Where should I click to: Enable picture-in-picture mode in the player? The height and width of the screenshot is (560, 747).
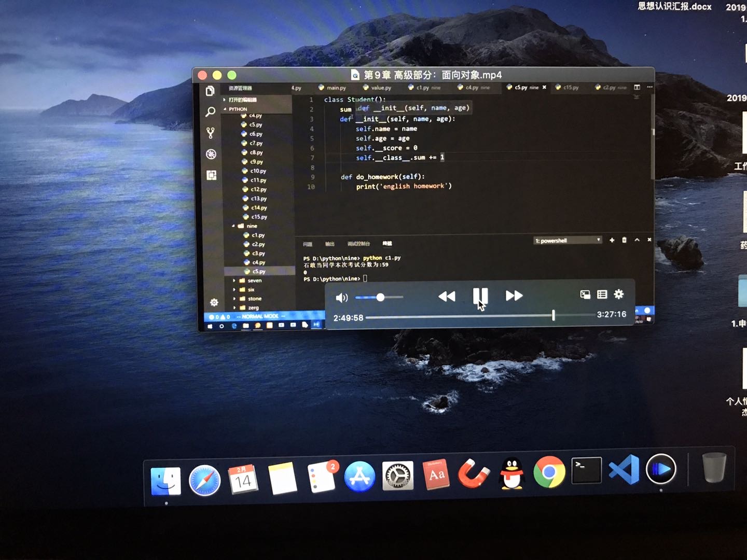585,295
